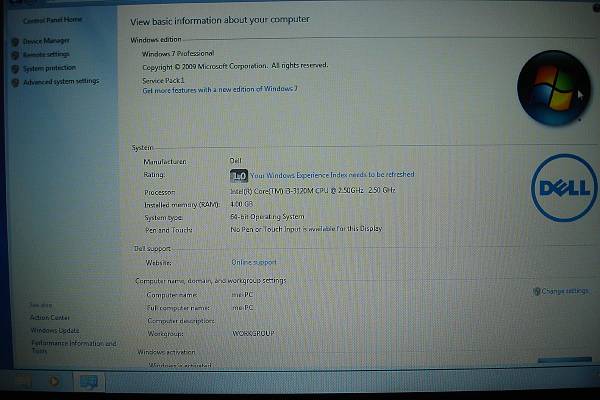Click the Advanced system settings shield icon
Screen dimensions: 600x400
coord(15,83)
